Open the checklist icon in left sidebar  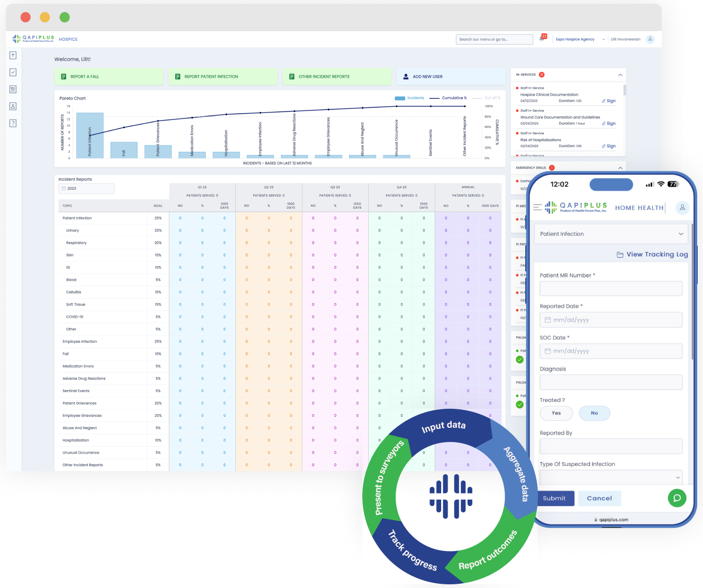tap(13, 72)
